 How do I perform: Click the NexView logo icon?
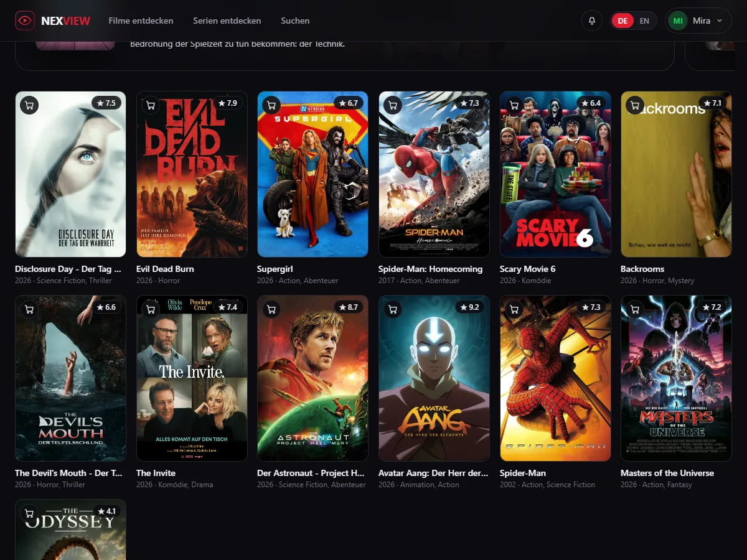[25, 21]
